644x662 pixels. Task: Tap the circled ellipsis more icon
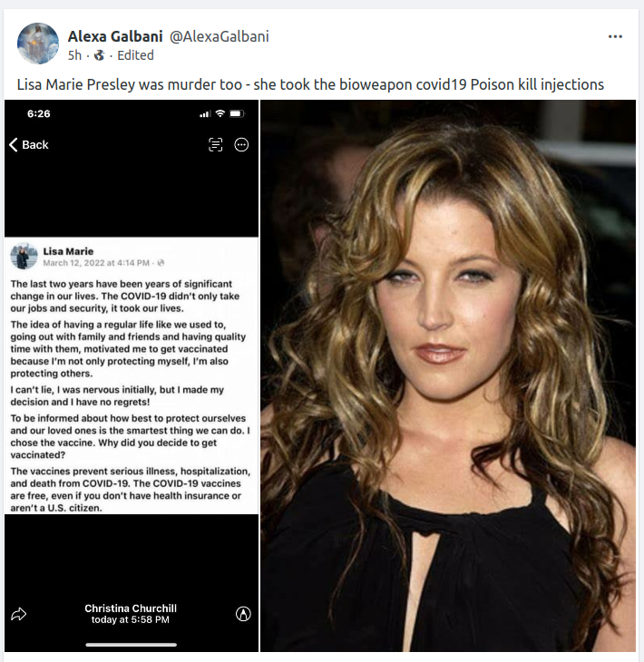(241, 145)
